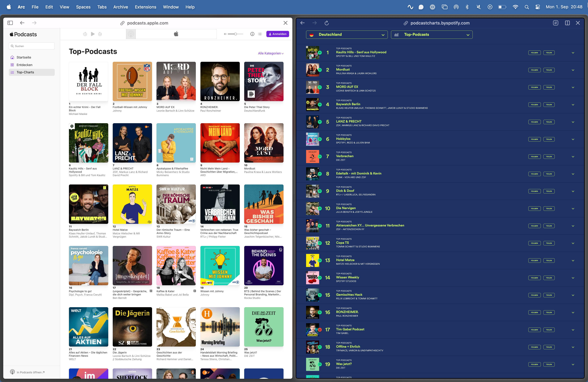Open the episode info icon in player

[252, 34]
